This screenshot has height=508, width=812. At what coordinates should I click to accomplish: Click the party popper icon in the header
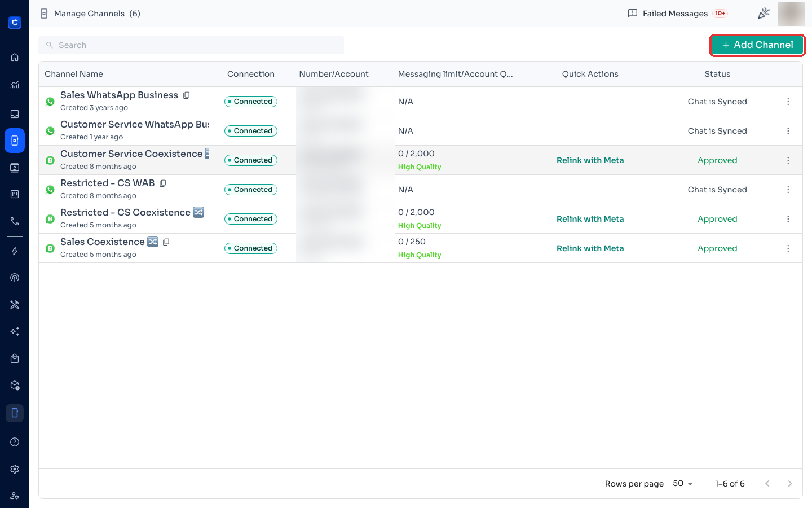tap(764, 13)
